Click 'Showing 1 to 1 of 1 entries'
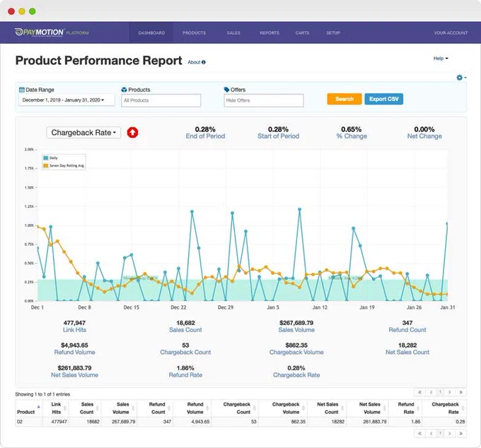This screenshot has height=448, width=481. [x=42, y=394]
